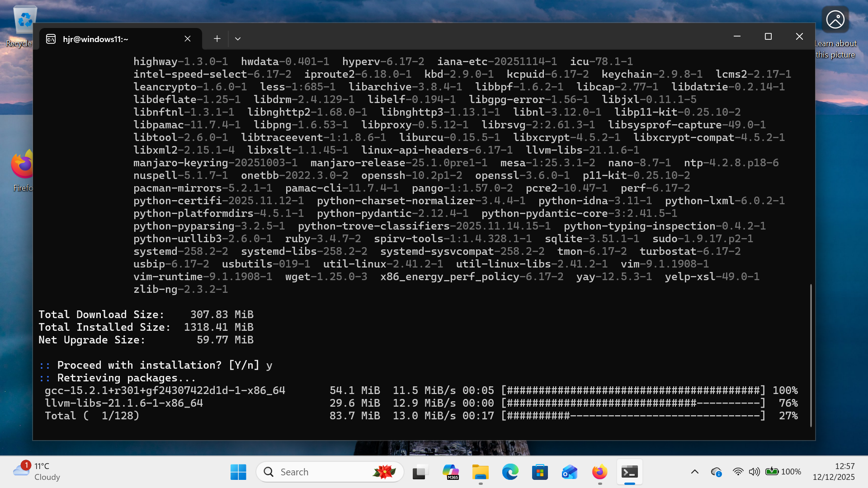Click the terminal scrollbar thumb

pos(811,355)
